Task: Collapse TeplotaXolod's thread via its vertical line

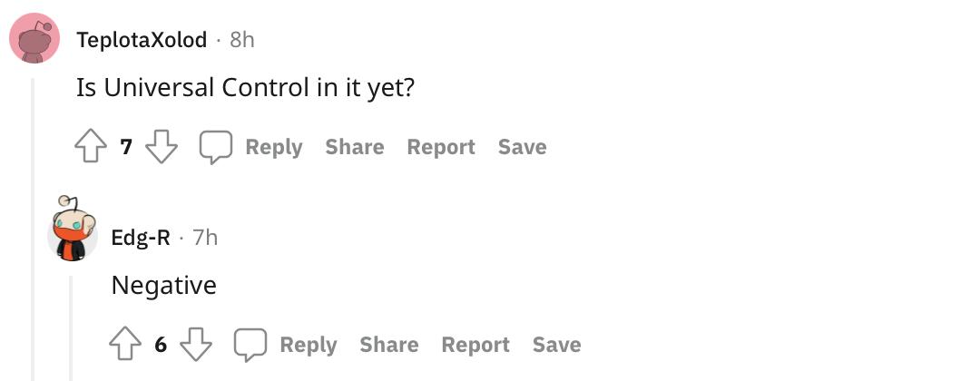Action: click(34, 227)
